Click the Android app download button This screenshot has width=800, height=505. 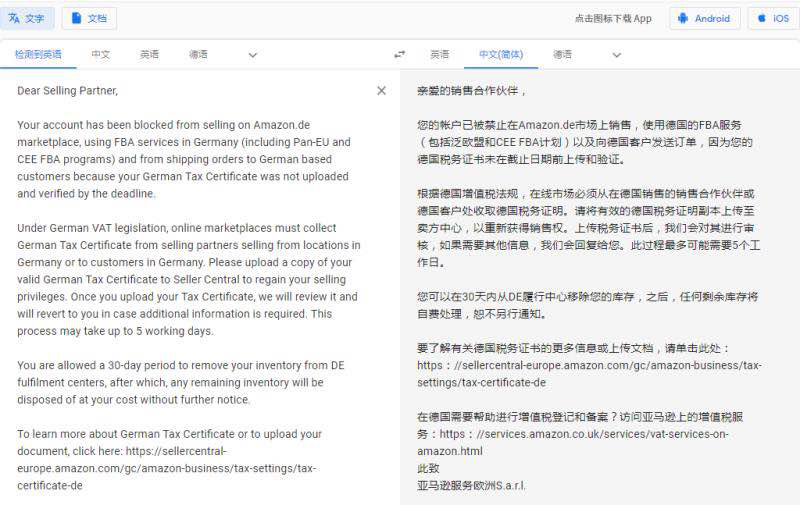704,18
